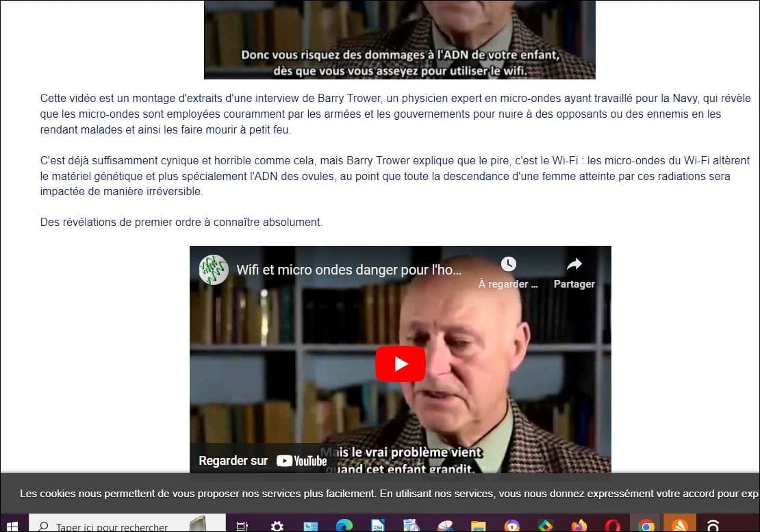The width and height of the screenshot is (760, 532).
Task: Open the orange Avast icon in taskbar
Action: click(679, 526)
